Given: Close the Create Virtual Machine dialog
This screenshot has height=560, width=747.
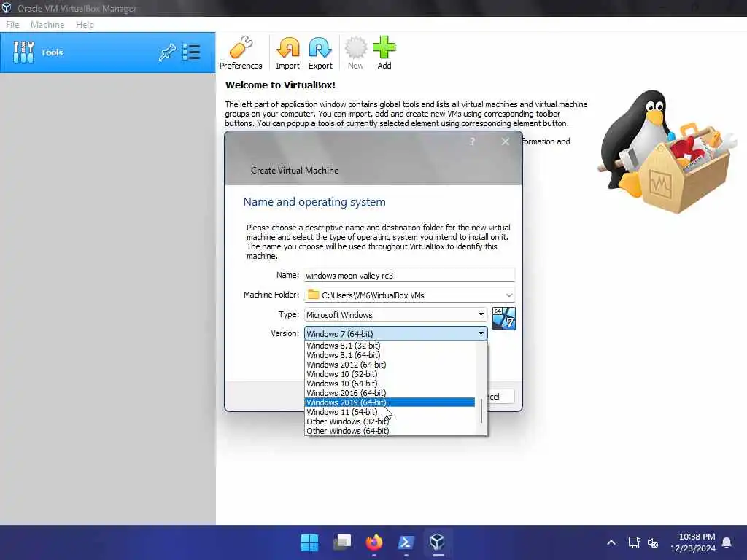Looking at the screenshot, I should [506, 141].
